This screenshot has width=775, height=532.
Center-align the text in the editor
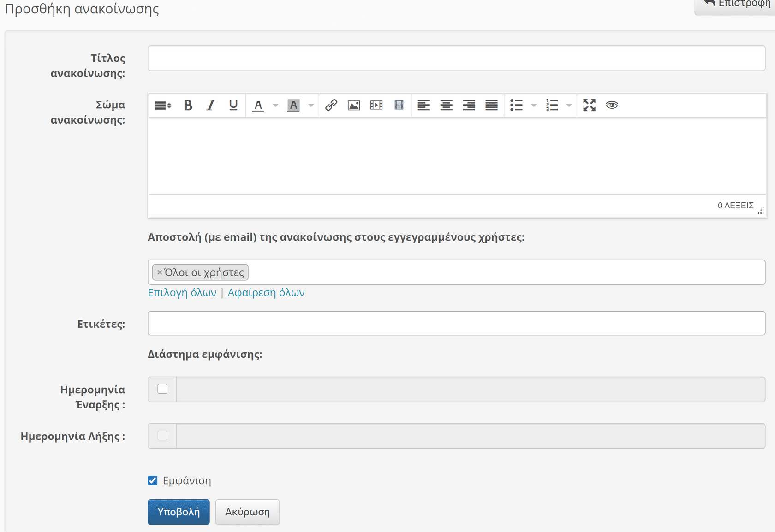coord(446,106)
